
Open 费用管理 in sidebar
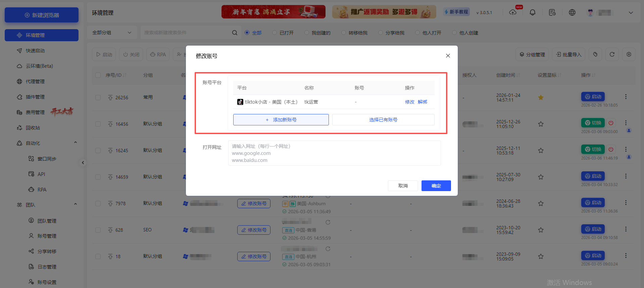coord(35,112)
